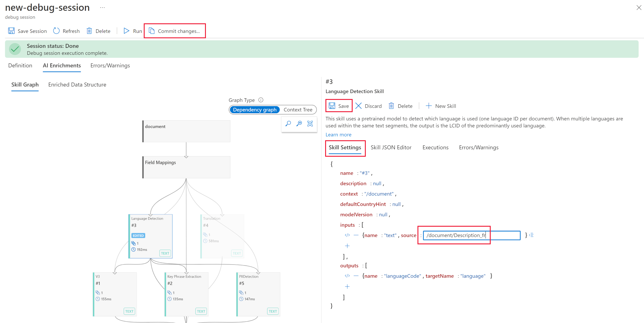Screen dimensions: 644x323
Task: Open the ellipsis menu beside the session title
Action: click(x=103, y=7)
